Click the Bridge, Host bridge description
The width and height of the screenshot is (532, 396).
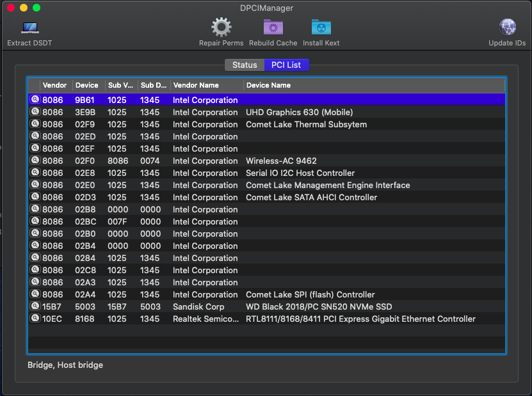(x=65, y=365)
